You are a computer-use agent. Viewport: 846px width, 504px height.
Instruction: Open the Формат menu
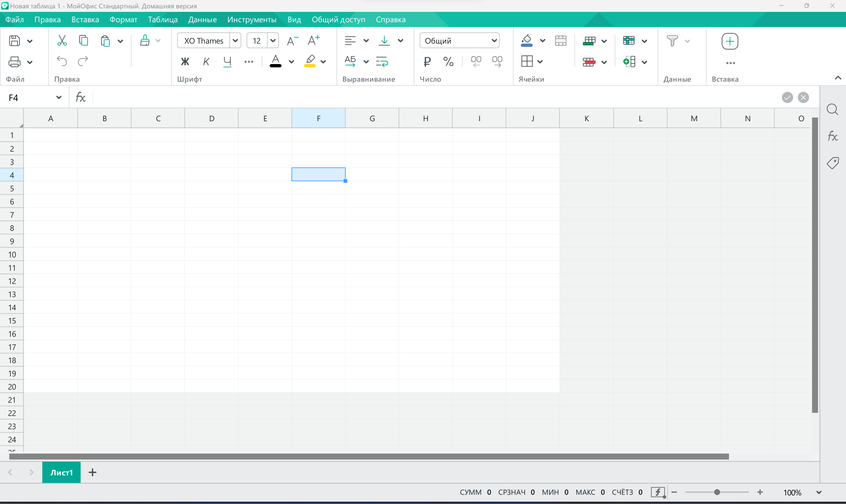123,20
